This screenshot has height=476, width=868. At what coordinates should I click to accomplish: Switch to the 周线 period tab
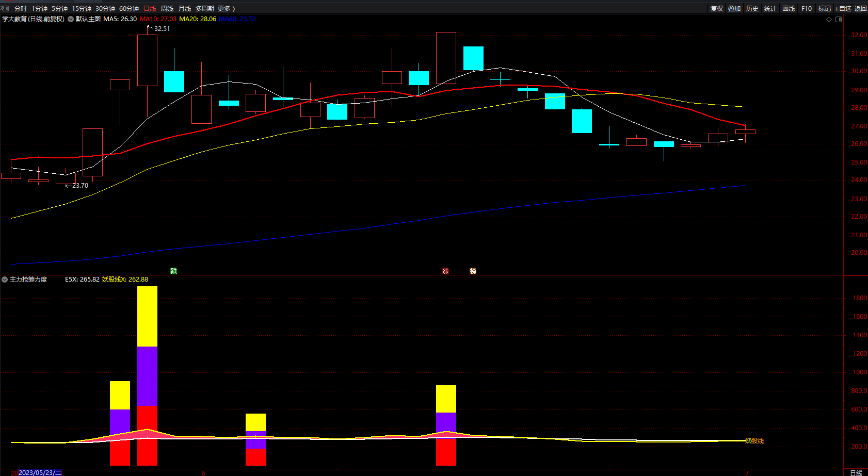point(167,9)
